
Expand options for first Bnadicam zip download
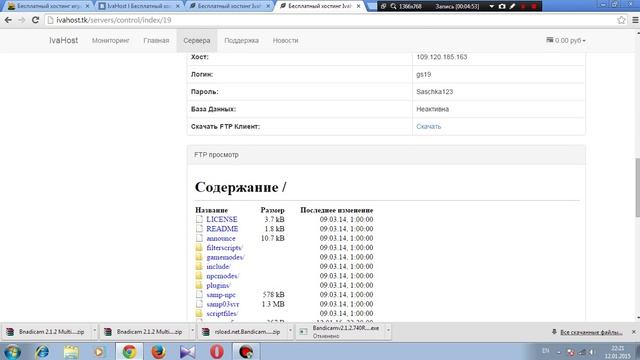[94, 330]
